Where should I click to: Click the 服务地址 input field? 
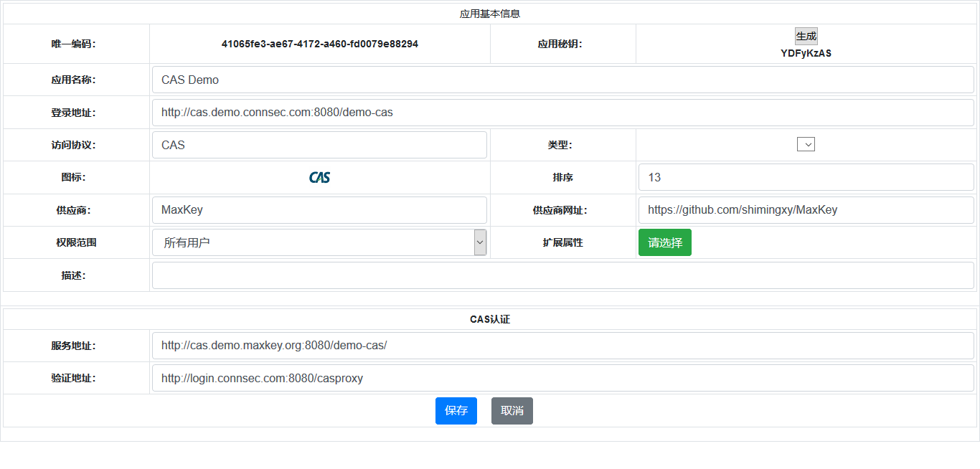point(562,346)
